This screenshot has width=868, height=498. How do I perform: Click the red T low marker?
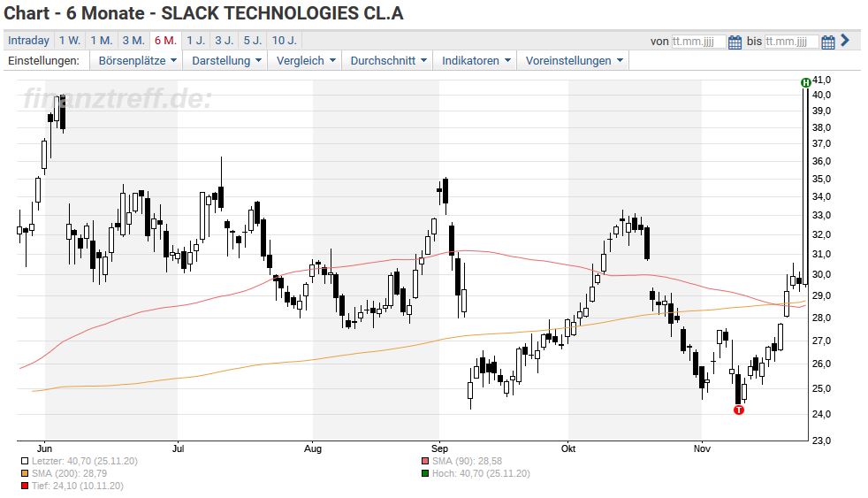tap(738, 410)
